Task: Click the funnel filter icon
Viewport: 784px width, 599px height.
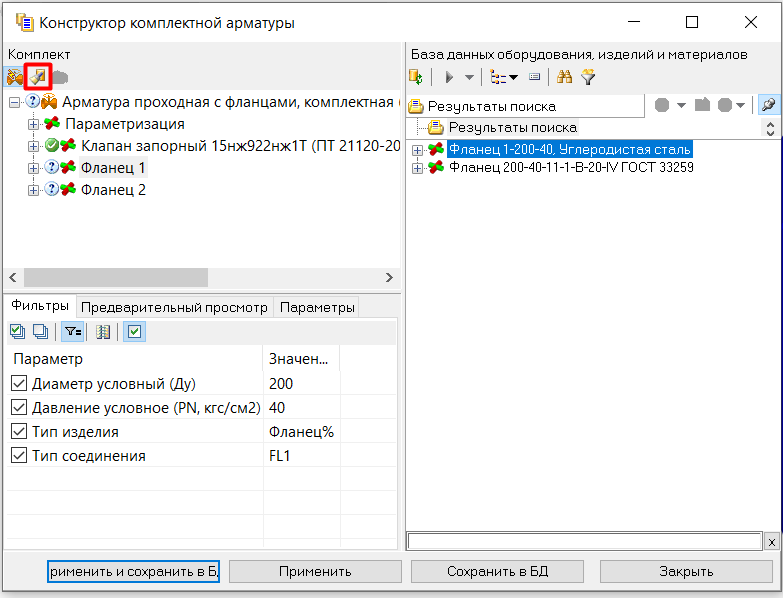Action: [x=588, y=77]
